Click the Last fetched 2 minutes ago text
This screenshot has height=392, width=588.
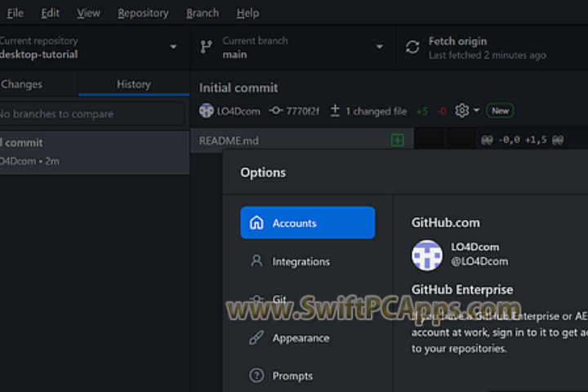pos(487,56)
